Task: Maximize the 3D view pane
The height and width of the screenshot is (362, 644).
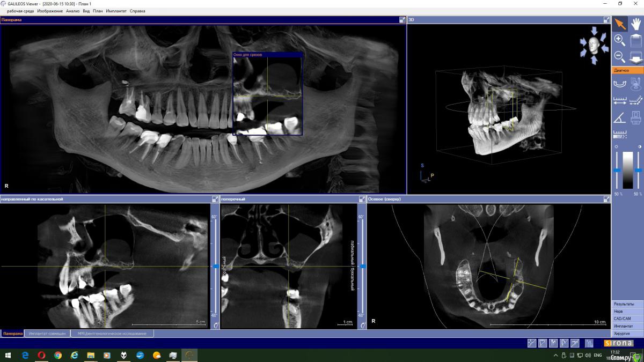Action: point(606,20)
